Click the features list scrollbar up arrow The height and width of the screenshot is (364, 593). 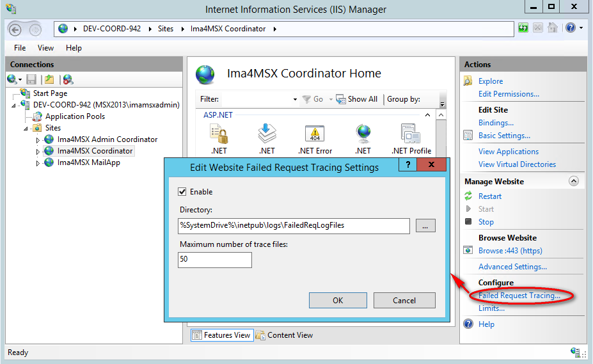[441, 115]
